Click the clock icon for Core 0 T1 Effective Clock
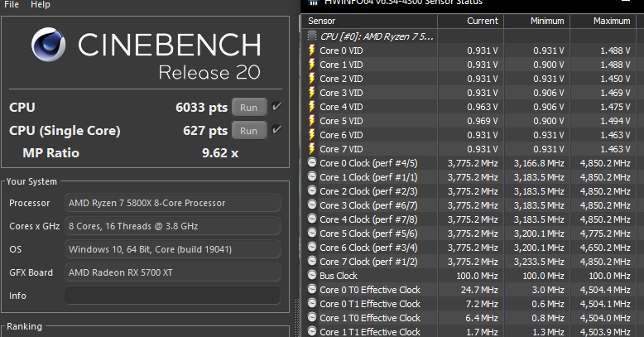The width and height of the screenshot is (644, 337). 312,303
